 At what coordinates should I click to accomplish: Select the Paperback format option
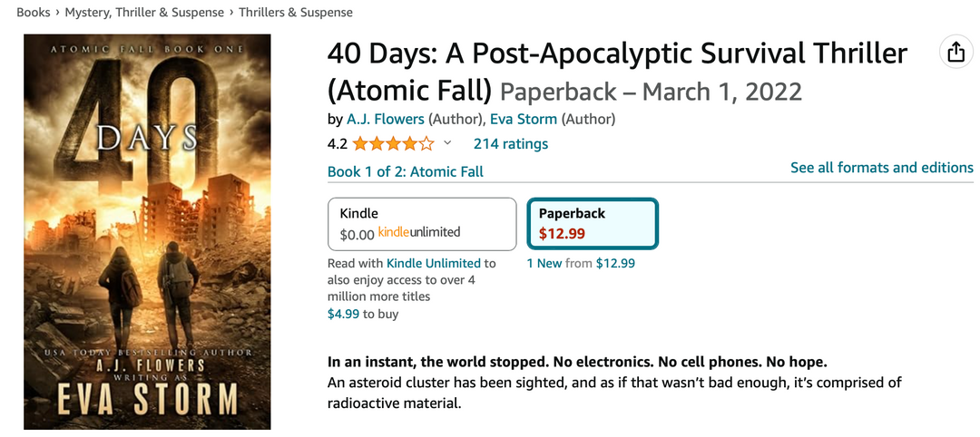(x=593, y=223)
